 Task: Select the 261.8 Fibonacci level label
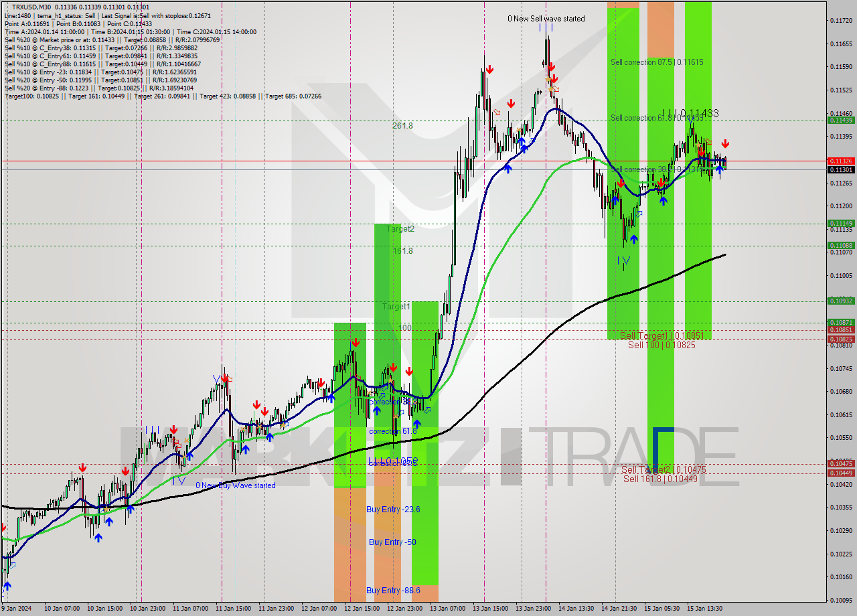tap(402, 125)
